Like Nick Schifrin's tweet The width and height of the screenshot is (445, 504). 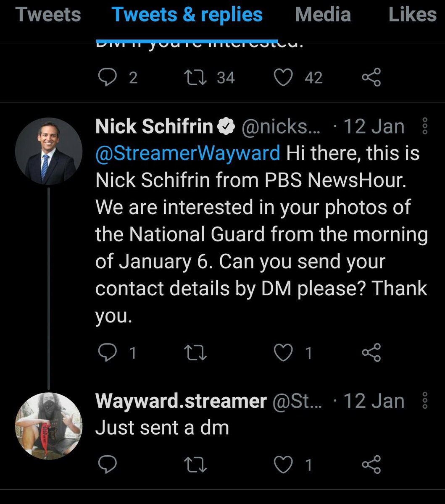pyautogui.click(x=283, y=353)
